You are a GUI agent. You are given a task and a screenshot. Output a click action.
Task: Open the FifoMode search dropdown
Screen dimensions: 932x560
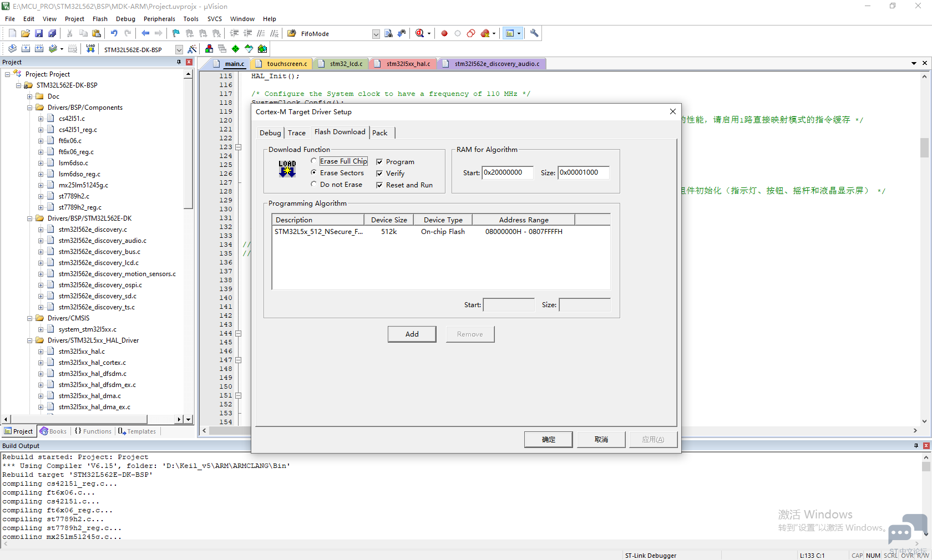[x=376, y=34]
